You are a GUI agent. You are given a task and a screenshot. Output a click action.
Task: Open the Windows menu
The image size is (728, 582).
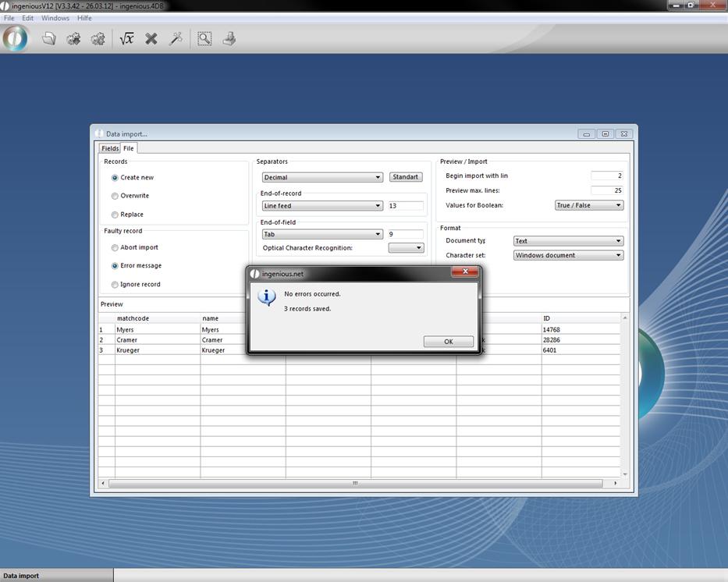(x=55, y=18)
